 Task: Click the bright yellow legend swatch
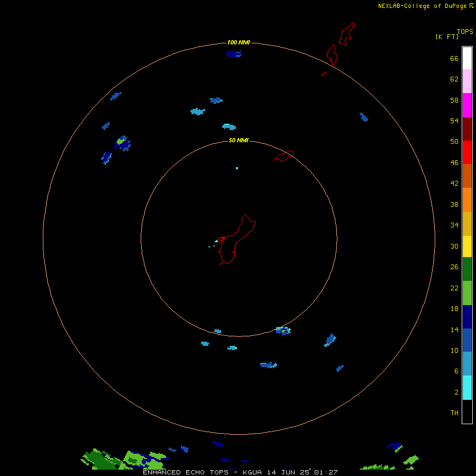[x=467, y=246]
